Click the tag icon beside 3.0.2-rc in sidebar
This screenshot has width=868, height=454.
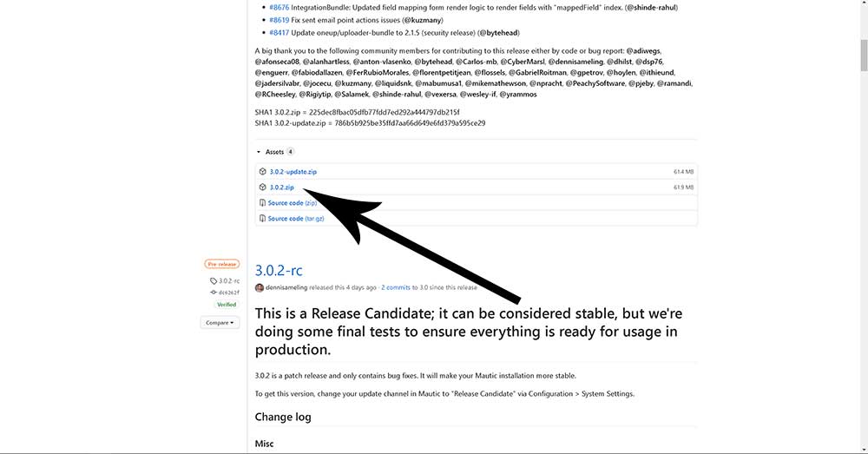(x=214, y=281)
